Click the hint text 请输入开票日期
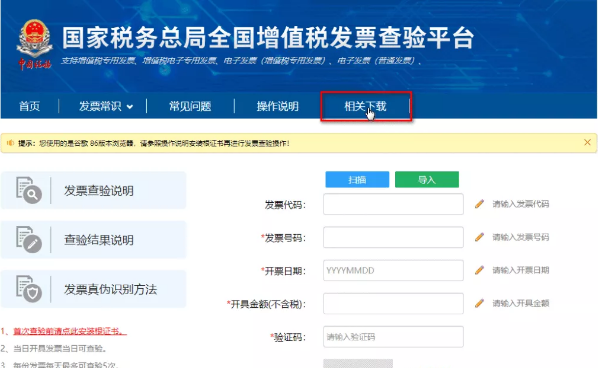Screen dimensions: 598x368 521,270
